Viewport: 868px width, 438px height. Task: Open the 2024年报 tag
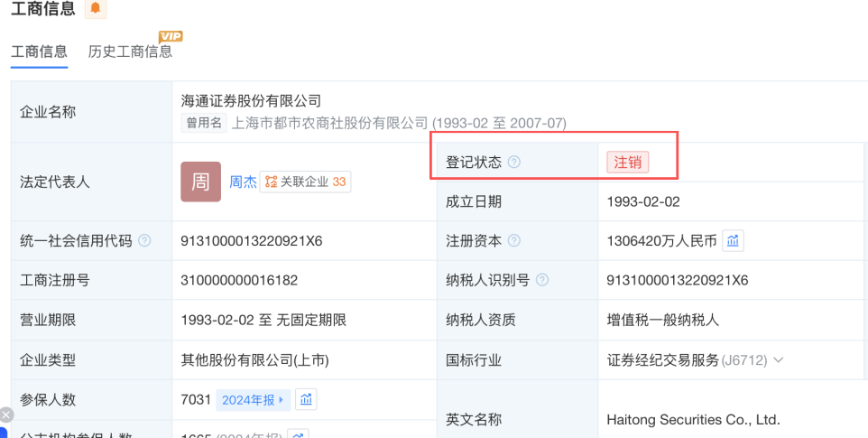pyautogui.click(x=253, y=400)
